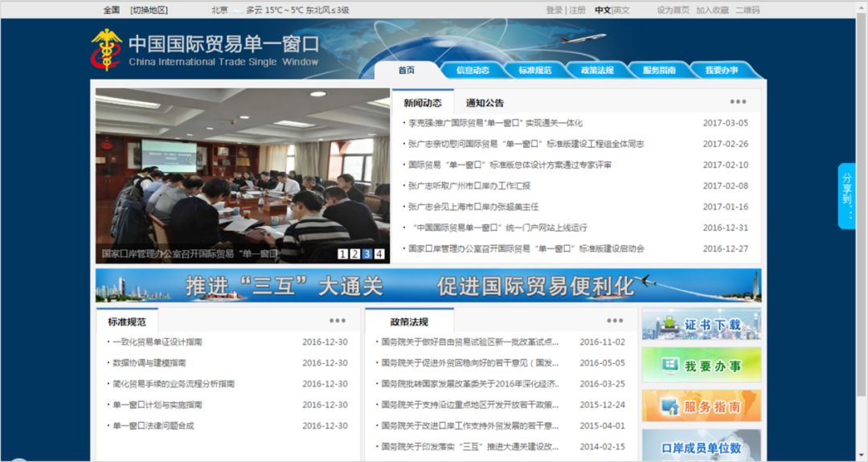Open the 我要办事 green banner button
Screen dimensions: 868x462
[x=702, y=365]
